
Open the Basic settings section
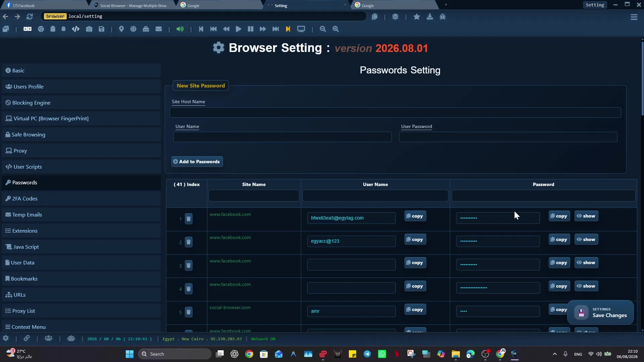tap(81, 70)
